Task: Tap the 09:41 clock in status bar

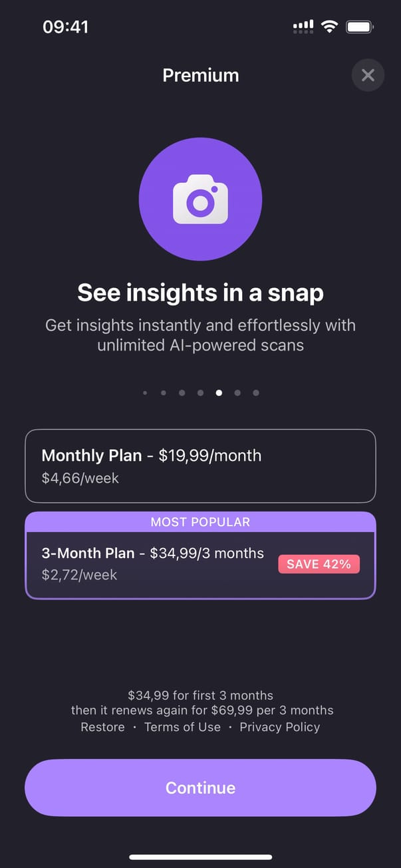Action: point(65,27)
